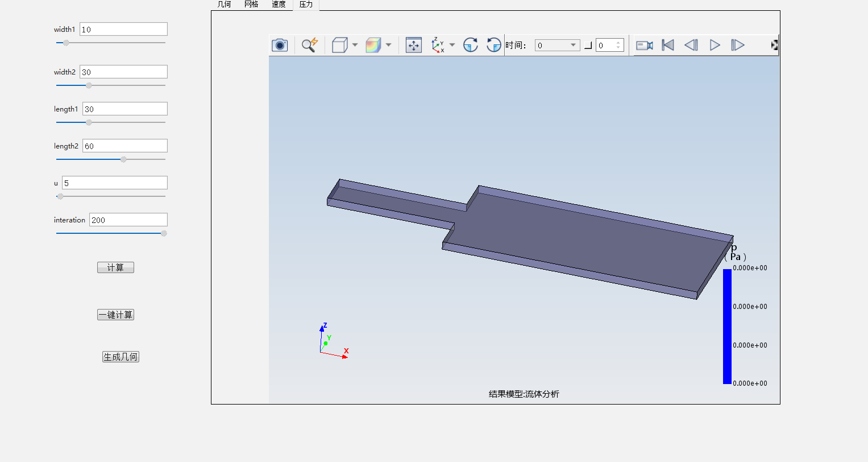The height and width of the screenshot is (462, 868).
Task: Click the 生成几何 button
Action: (x=121, y=357)
